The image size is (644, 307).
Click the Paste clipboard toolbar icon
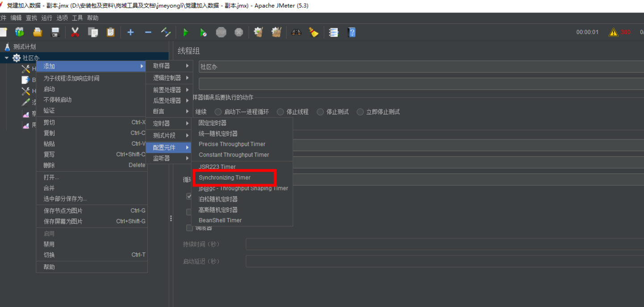(x=110, y=32)
